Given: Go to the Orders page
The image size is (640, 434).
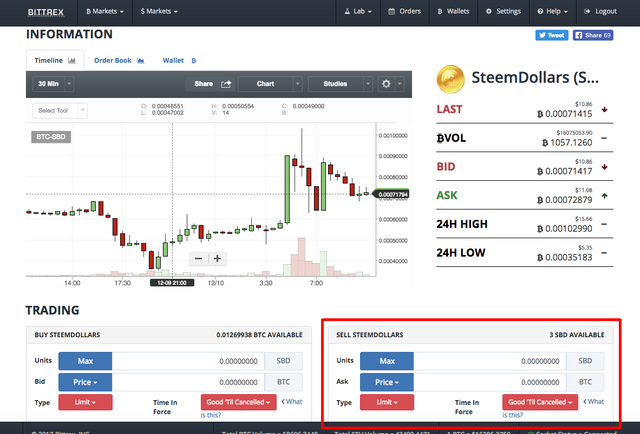Looking at the screenshot, I should pyautogui.click(x=404, y=11).
